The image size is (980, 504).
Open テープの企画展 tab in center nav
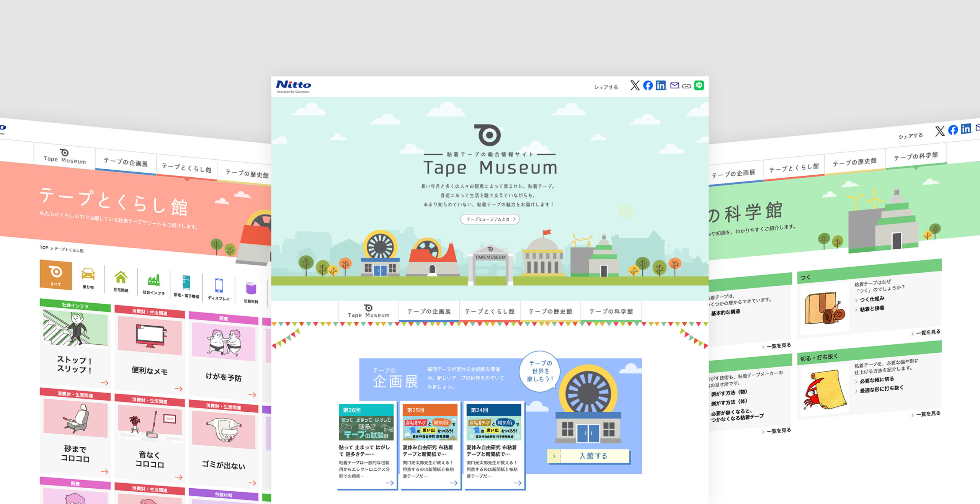coord(429,311)
